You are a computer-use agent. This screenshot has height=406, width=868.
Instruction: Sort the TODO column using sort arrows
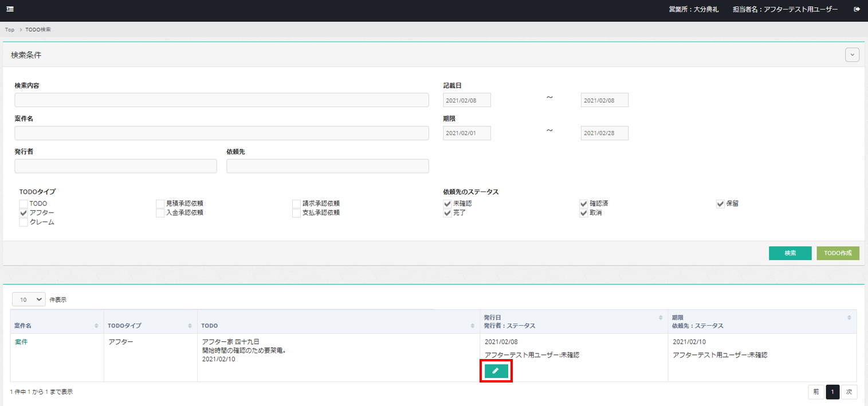point(472,325)
